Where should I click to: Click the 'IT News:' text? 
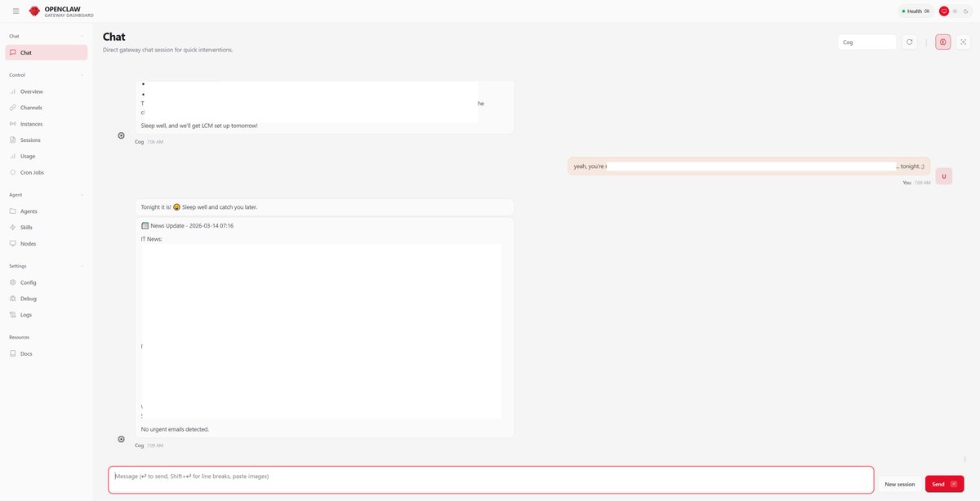tap(152, 239)
